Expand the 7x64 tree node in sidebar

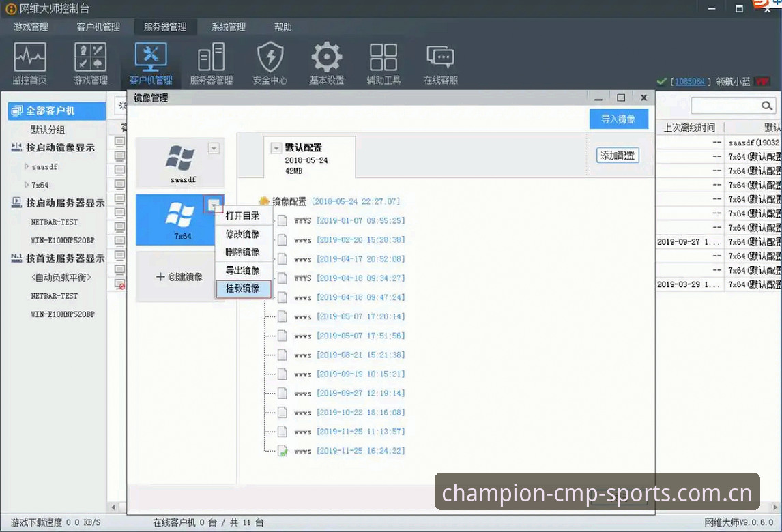click(27, 184)
